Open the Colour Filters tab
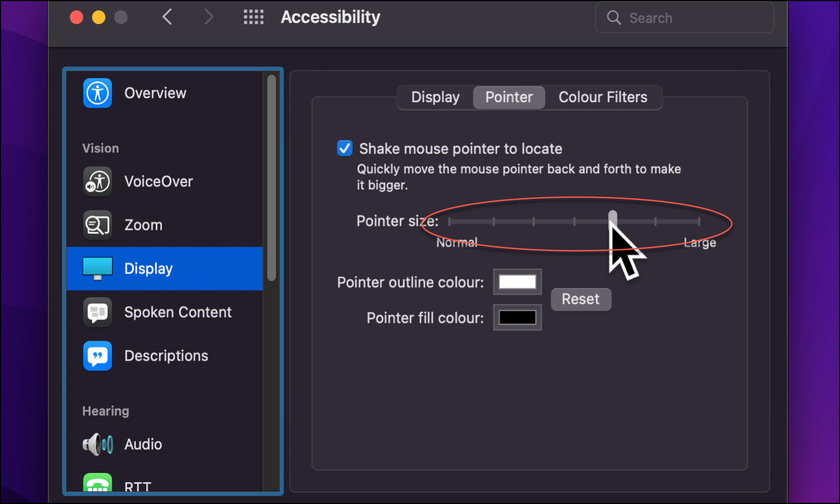Image resolution: width=840 pixels, height=504 pixels. 603,97
